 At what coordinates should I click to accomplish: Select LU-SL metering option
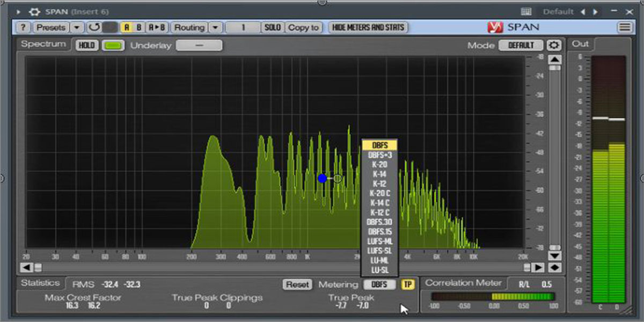(380, 270)
